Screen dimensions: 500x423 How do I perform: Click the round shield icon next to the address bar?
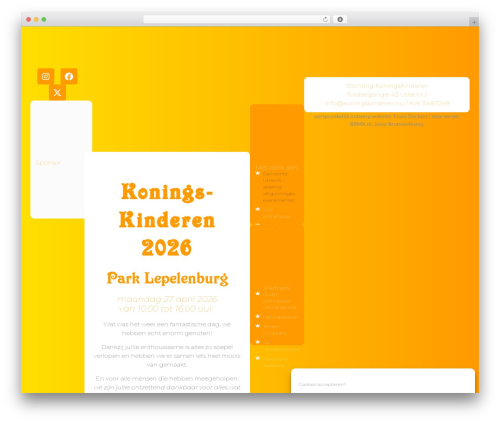pyautogui.click(x=340, y=19)
